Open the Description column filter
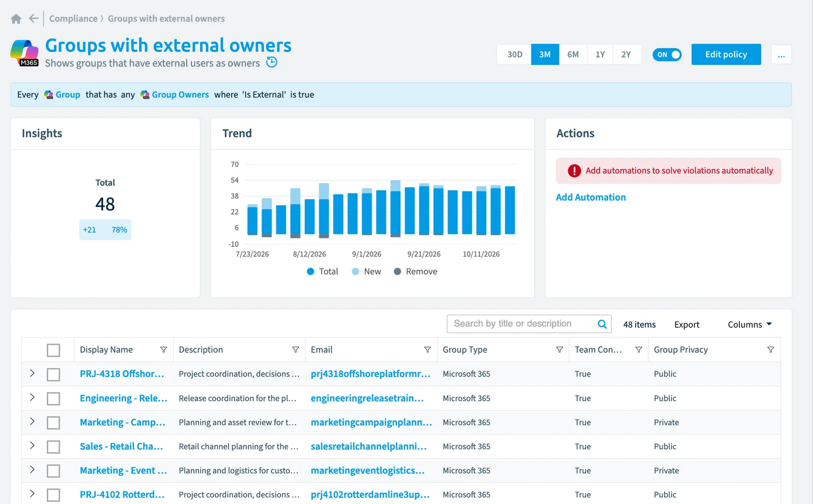813x504 pixels. (295, 350)
